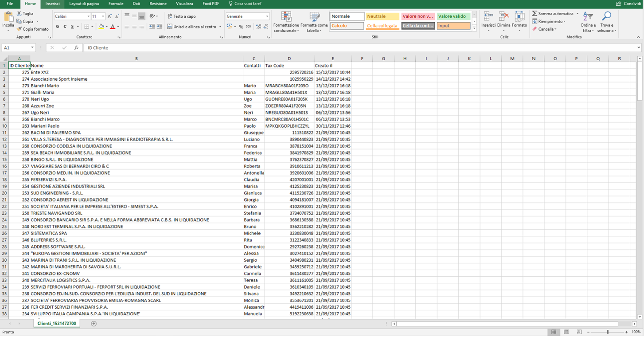
Task: Open the Formule ribbon tab
Action: coord(116,4)
